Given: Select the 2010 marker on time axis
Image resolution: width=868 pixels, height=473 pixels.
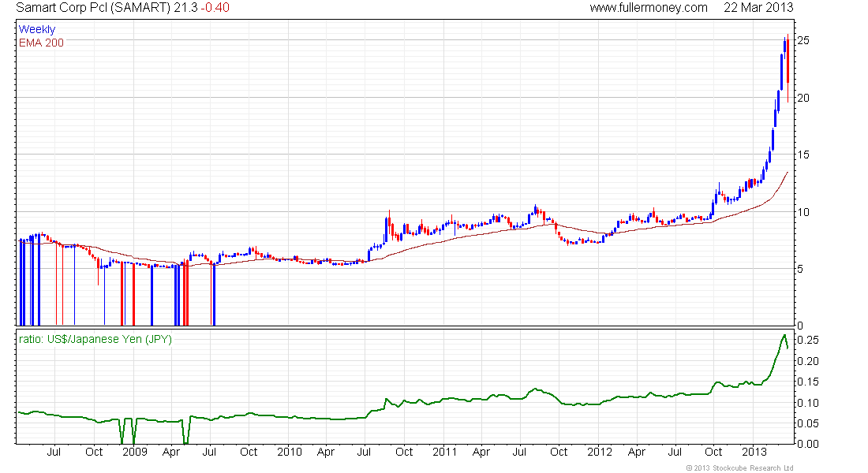Looking at the screenshot, I should tap(290, 453).
